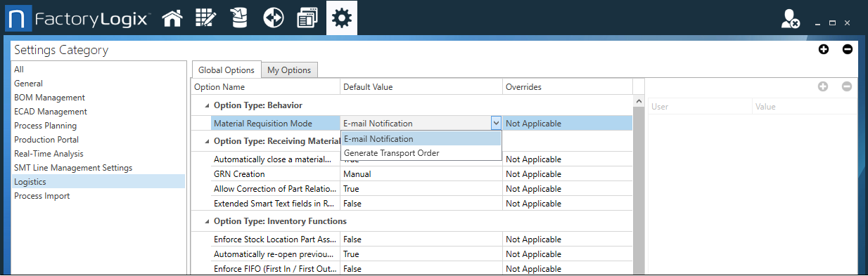Open the windows/documents icon in toolbar

coord(307,18)
